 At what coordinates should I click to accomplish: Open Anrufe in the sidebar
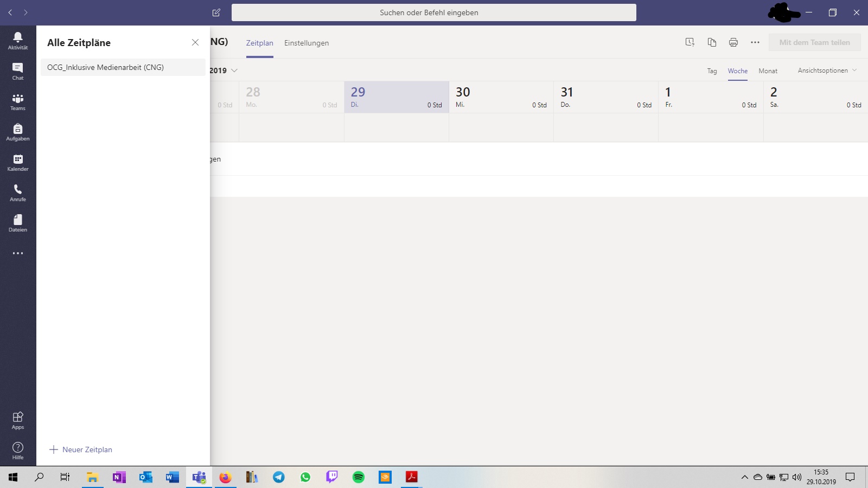coord(18,192)
